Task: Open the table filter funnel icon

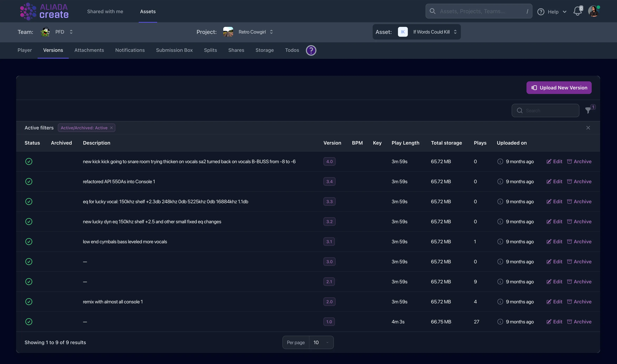Action: [x=588, y=110]
